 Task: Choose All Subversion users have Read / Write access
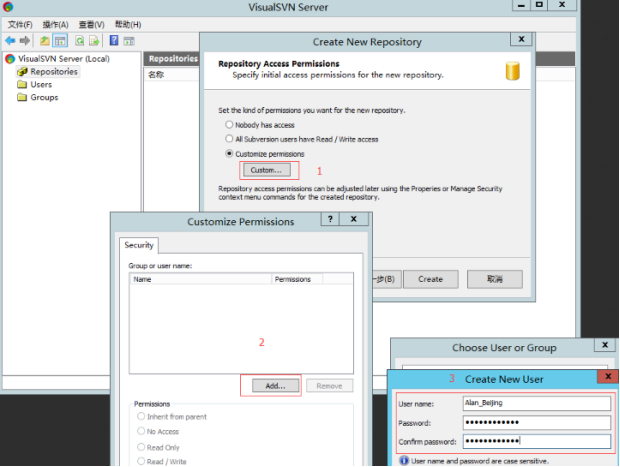click(229, 139)
